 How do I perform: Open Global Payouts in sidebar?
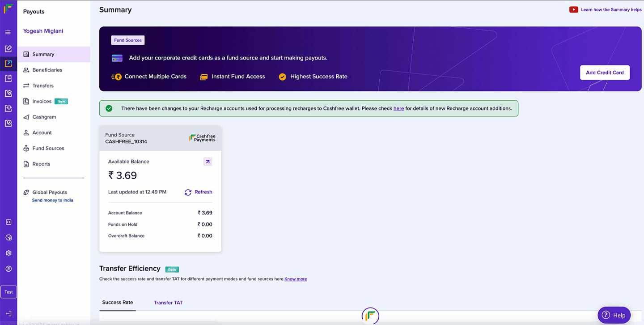pos(50,192)
